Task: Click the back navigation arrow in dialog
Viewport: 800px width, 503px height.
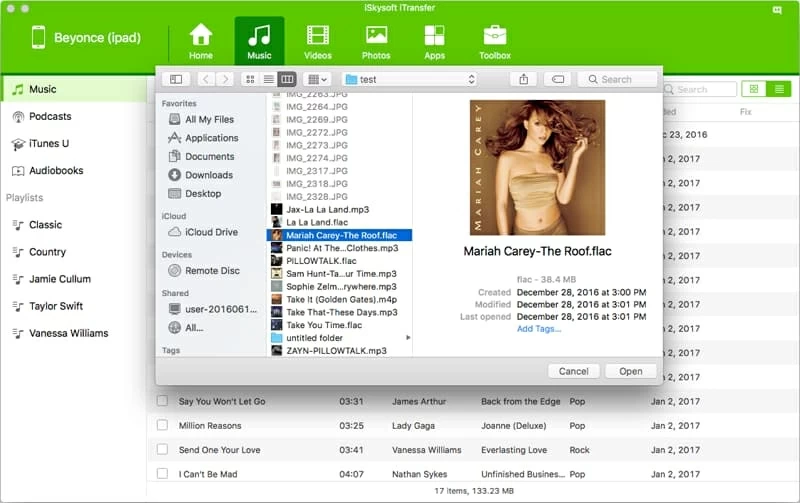Action: pos(206,79)
